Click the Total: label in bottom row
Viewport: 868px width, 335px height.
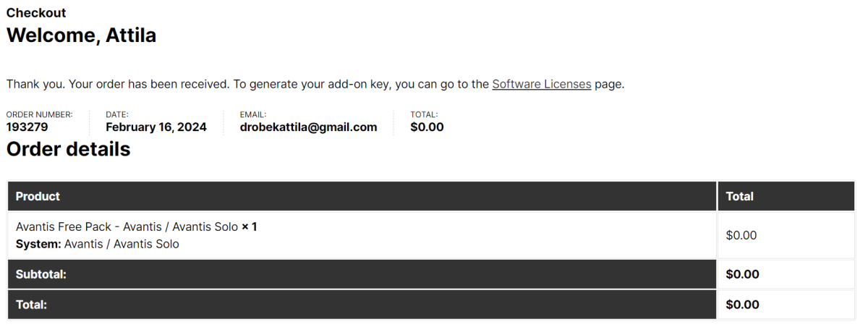[31, 305]
